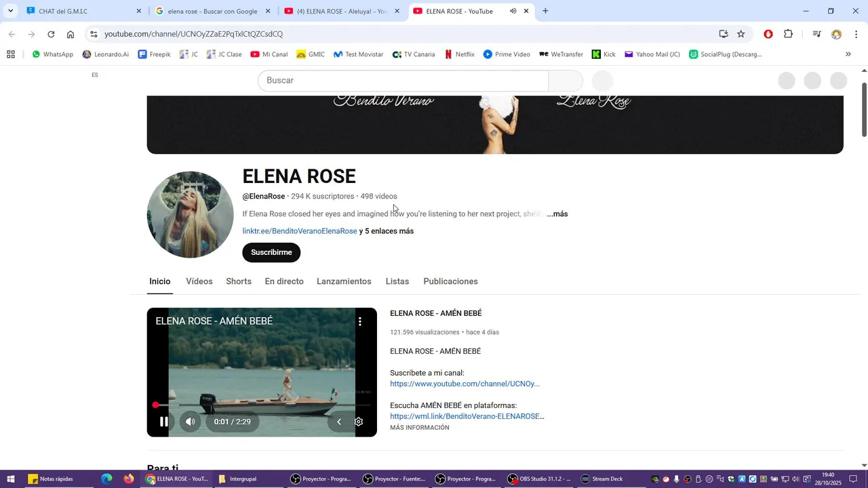Open three-dot menu on video player
The height and width of the screenshot is (488, 868).
pyautogui.click(x=360, y=321)
